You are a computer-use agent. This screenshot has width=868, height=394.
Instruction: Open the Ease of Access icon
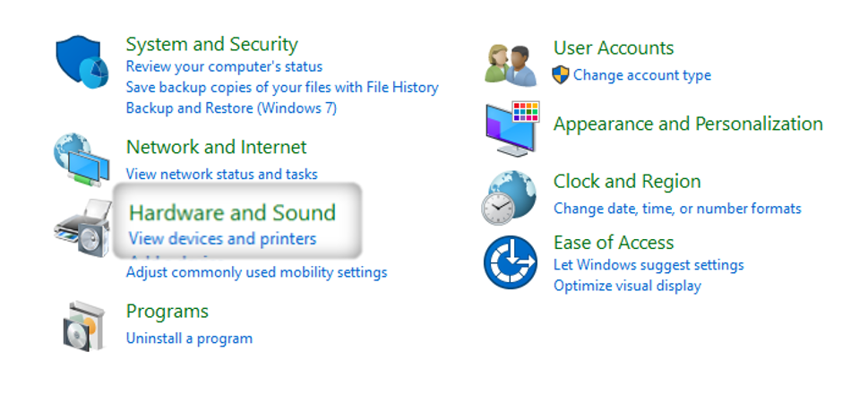[x=510, y=262]
